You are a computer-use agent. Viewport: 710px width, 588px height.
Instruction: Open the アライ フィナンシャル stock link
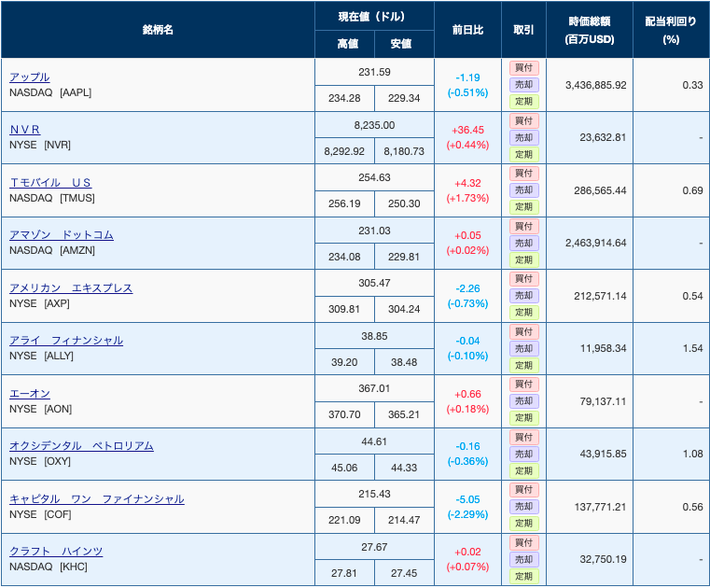(x=66, y=341)
